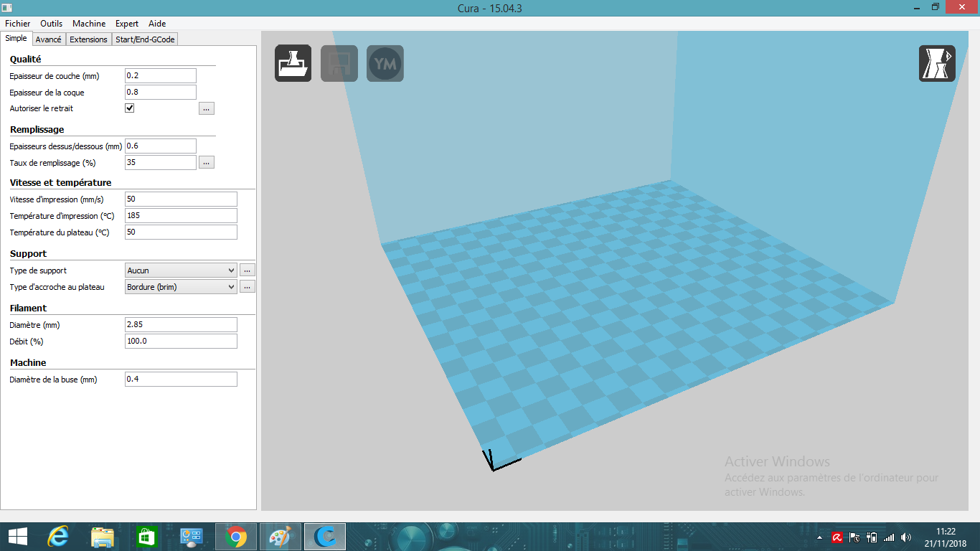Click the Débit (%) label
Screen dimensions: 980x551
click(x=27, y=342)
